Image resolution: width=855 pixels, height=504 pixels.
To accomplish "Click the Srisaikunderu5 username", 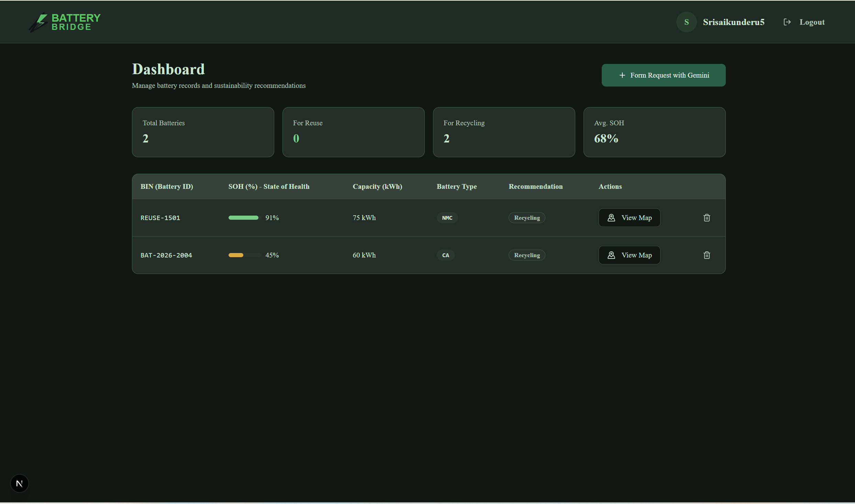I will pyautogui.click(x=733, y=22).
